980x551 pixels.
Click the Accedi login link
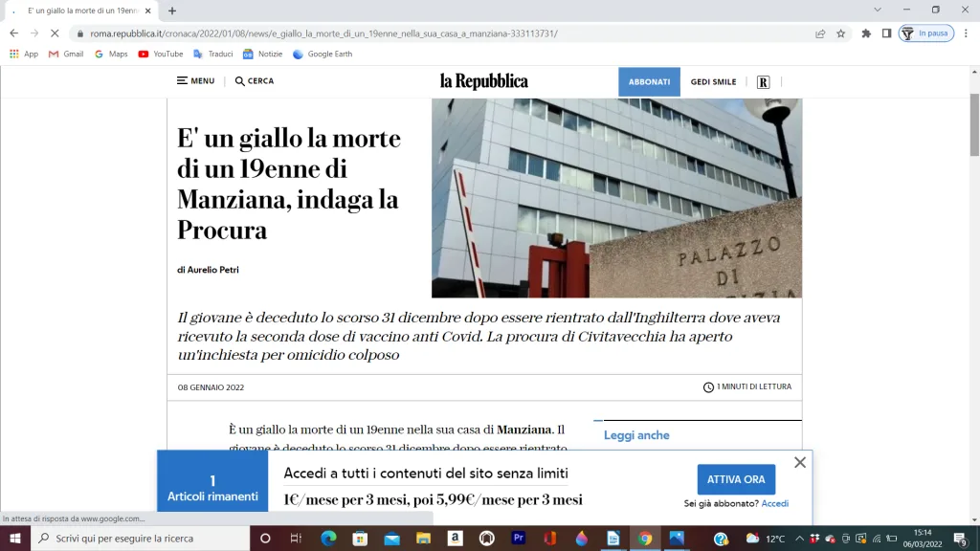tap(775, 503)
